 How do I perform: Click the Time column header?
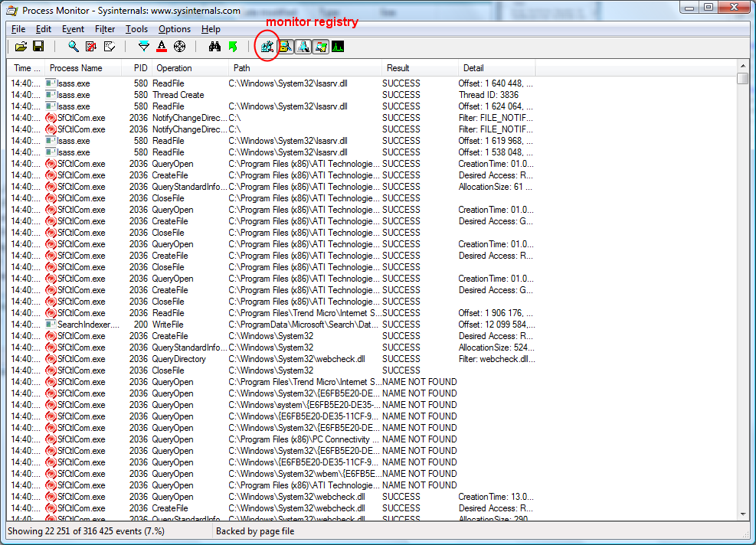click(26, 68)
